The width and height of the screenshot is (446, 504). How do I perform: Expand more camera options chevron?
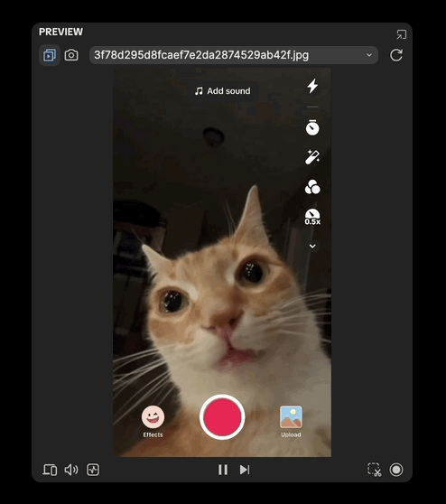pos(312,247)
